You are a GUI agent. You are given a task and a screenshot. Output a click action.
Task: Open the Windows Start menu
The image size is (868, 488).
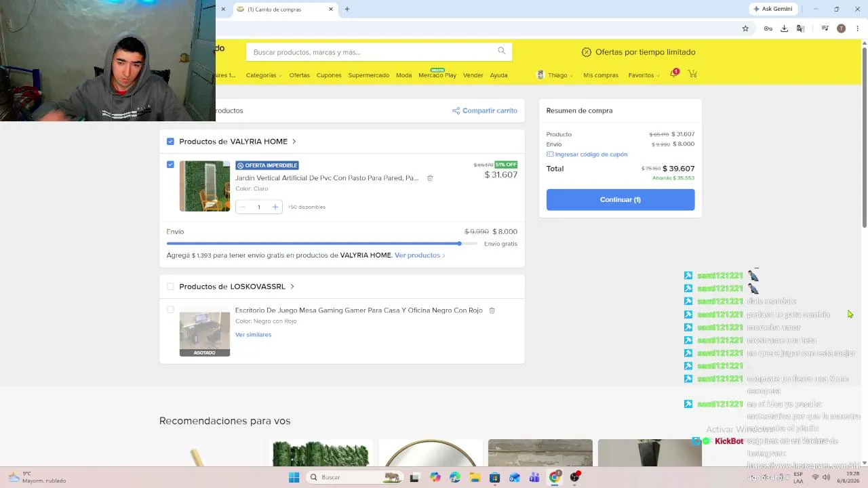[294, 477]
